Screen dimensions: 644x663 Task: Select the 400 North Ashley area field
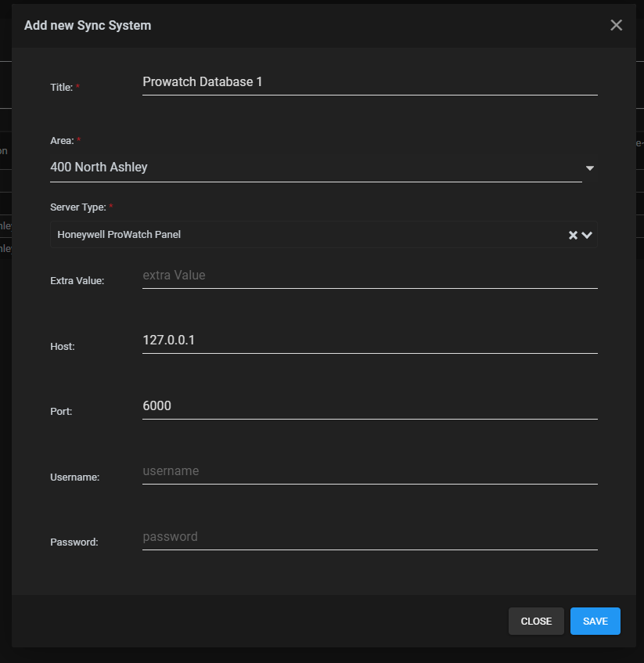tap(315, 168)
